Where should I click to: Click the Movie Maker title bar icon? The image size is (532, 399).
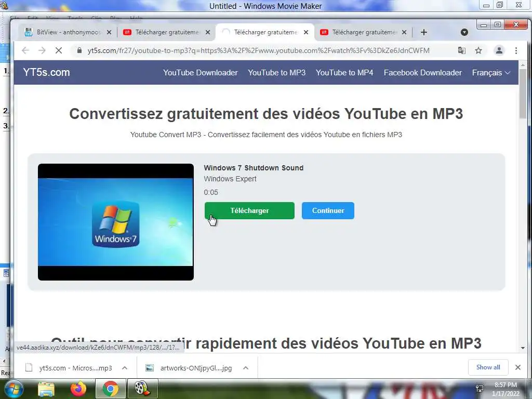[x=4, y=5]
